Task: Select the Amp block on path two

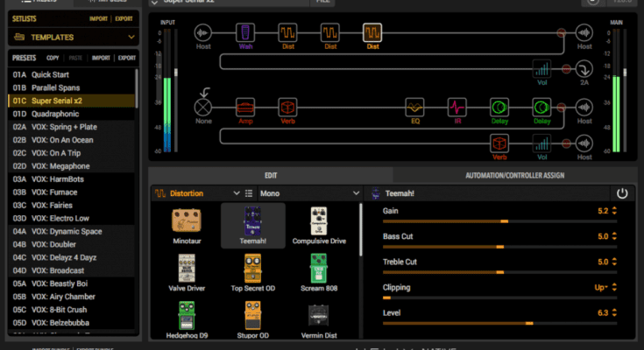Action: [x=245, y=107]
